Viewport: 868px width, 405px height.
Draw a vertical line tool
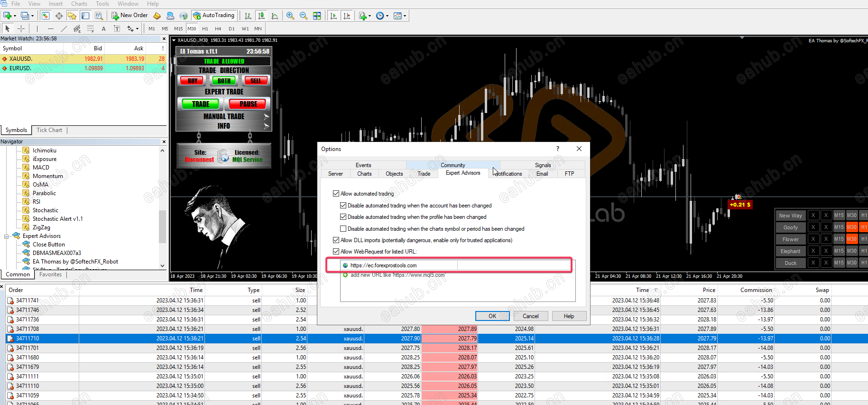tap(37, 28)
